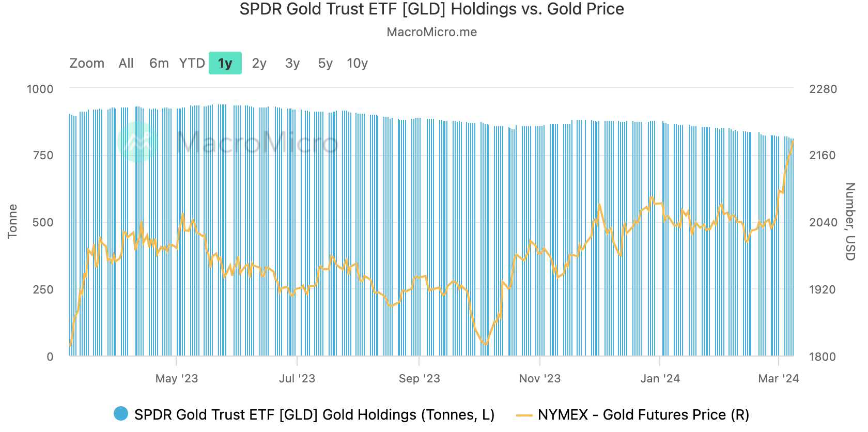Click the chart title about GLD Holdings
The width and height of the screenshot is (868, 432).
click(x=432, y=9)
